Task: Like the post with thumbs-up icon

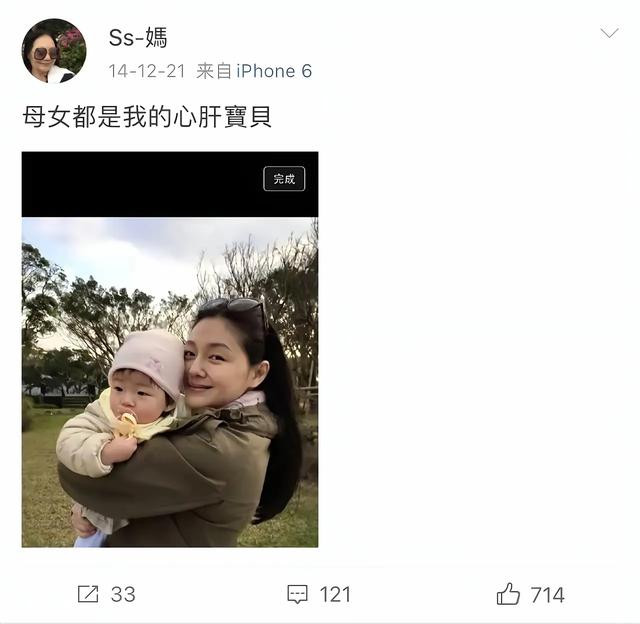Action: (508, 593)
